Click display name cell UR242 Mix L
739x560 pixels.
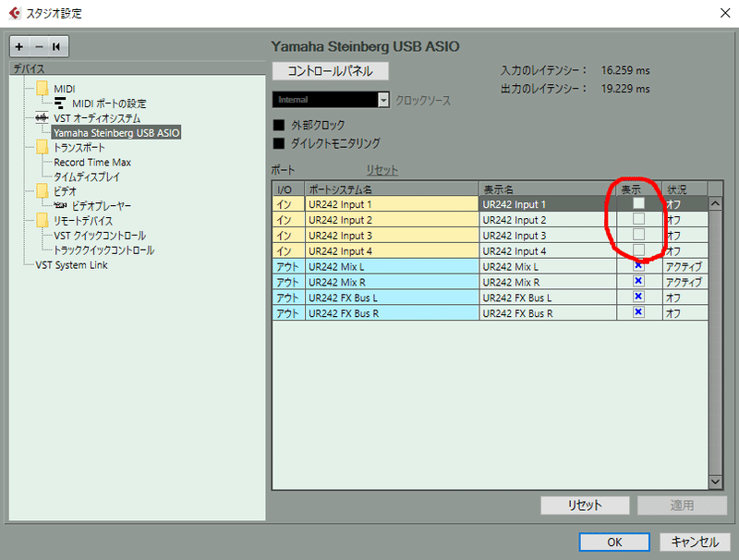[548, 266]
